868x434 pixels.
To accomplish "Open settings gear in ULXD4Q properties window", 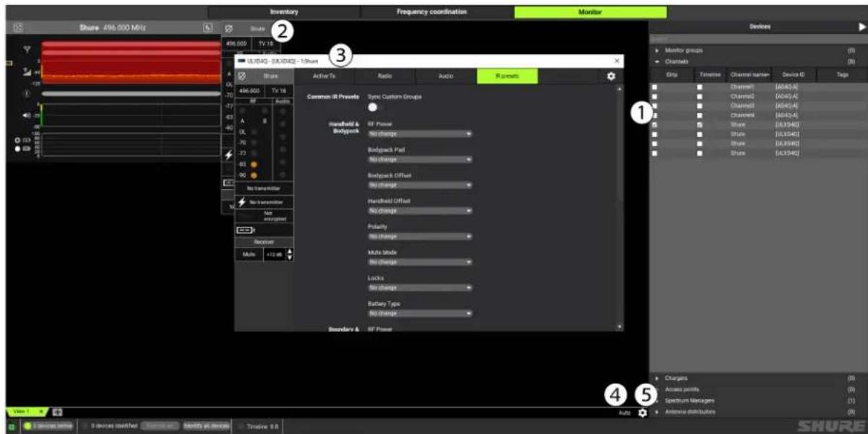I will (611, 76).
